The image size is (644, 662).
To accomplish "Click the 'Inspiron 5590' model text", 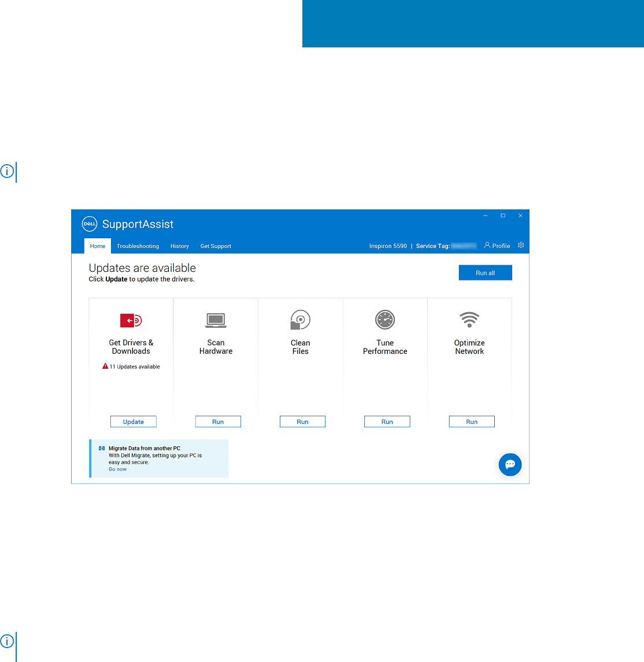I will (x=388, y=246).
